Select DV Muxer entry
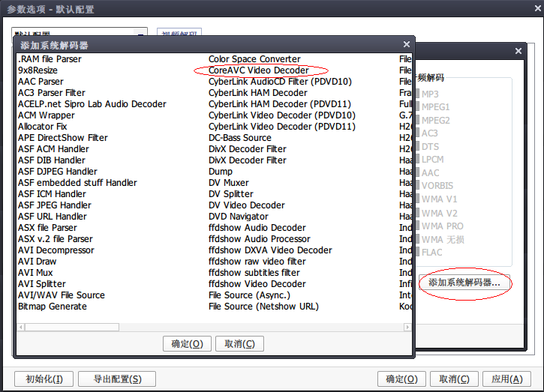 click(229, 183)
